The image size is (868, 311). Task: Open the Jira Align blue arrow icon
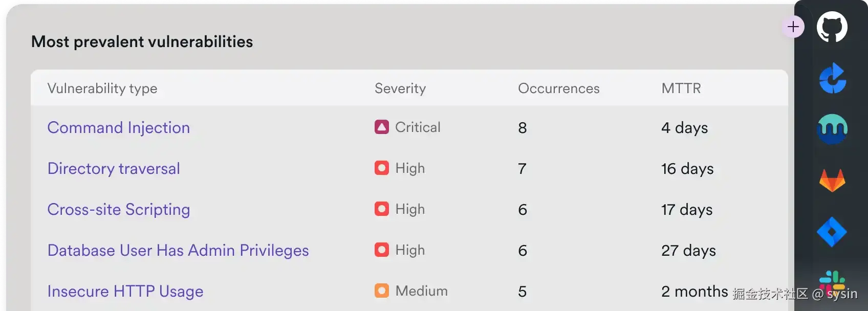[832, 78]
